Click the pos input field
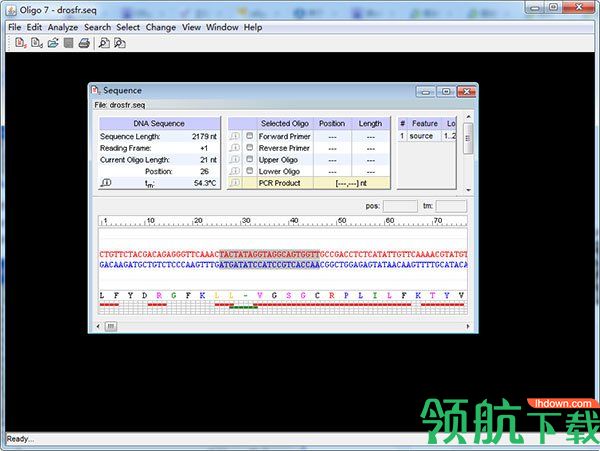This screenshot has height=451, width=600. 400,206
